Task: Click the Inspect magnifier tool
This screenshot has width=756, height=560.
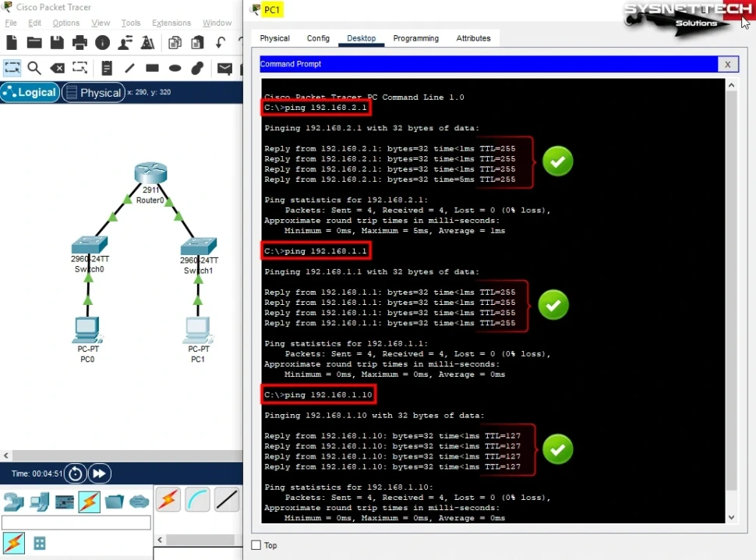Action: click(x=34, y=68)
